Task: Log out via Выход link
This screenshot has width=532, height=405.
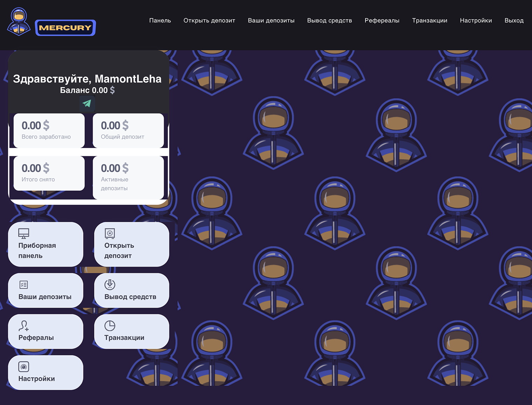Action: click(514, 20)
